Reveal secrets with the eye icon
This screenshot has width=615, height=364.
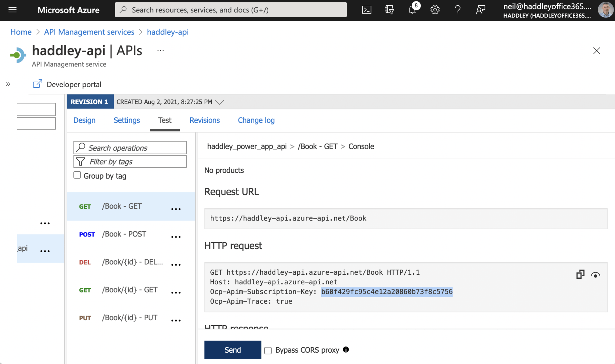tap(595, 275)
